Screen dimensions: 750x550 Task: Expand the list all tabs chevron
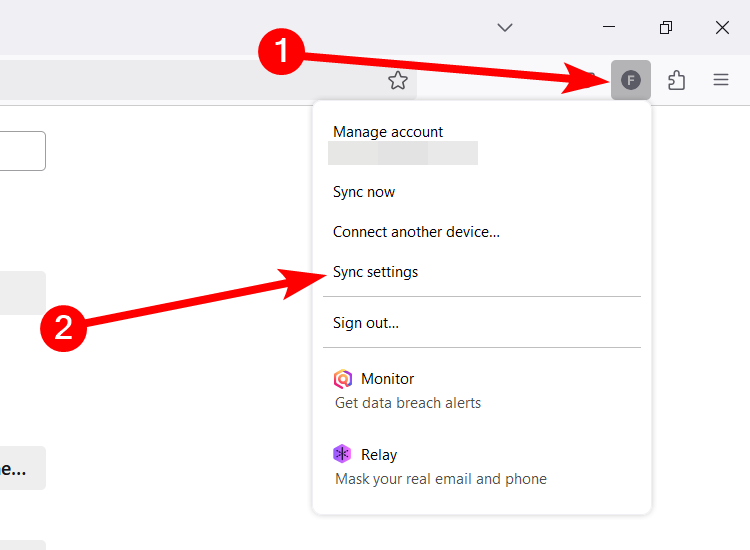(505, 27)
